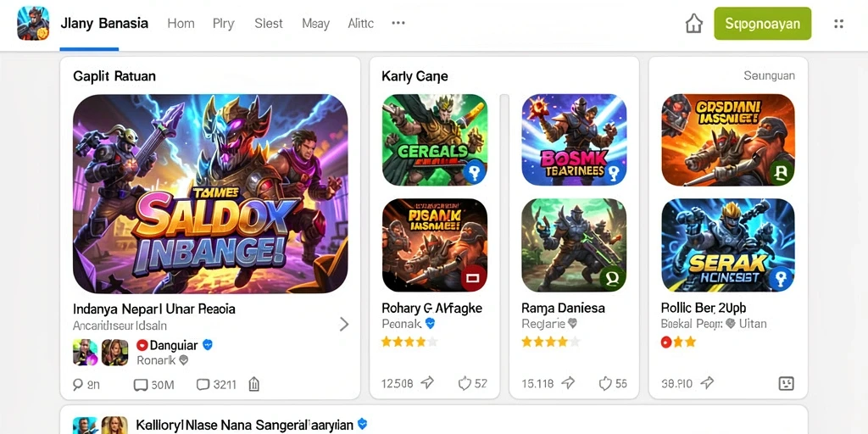The width and height of the screenshot is (868, 434).
Task: Click the Jlany Banasia app logo
Action: (x=33, y=23)
